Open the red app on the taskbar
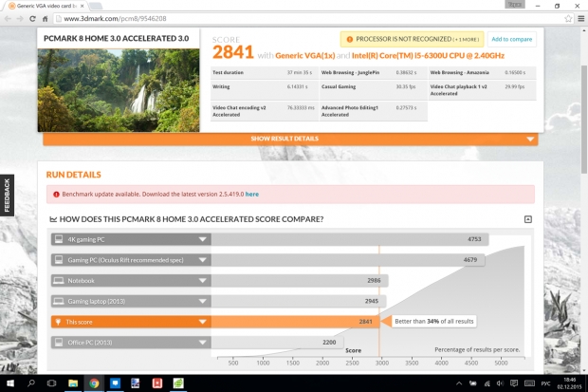The width and height of the screenshot is (588, 392). coord(157,383)
